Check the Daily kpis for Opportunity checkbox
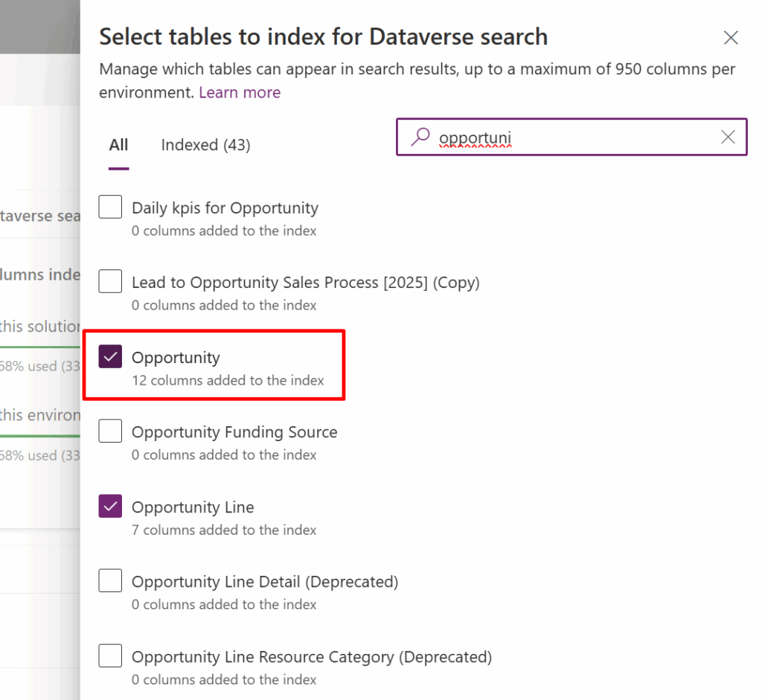 [x=110, y=208]
